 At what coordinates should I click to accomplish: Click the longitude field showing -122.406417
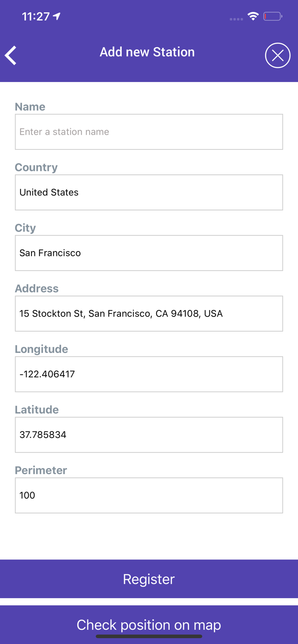coord(149,374)
